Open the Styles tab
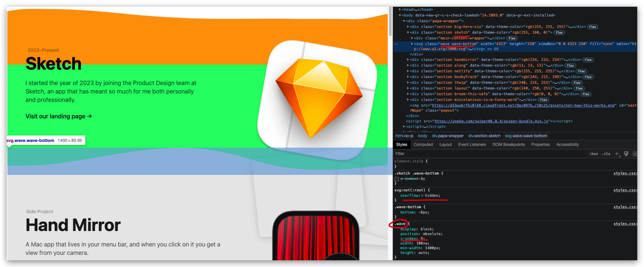Screen dimensions: 644x267 [401, 145]
